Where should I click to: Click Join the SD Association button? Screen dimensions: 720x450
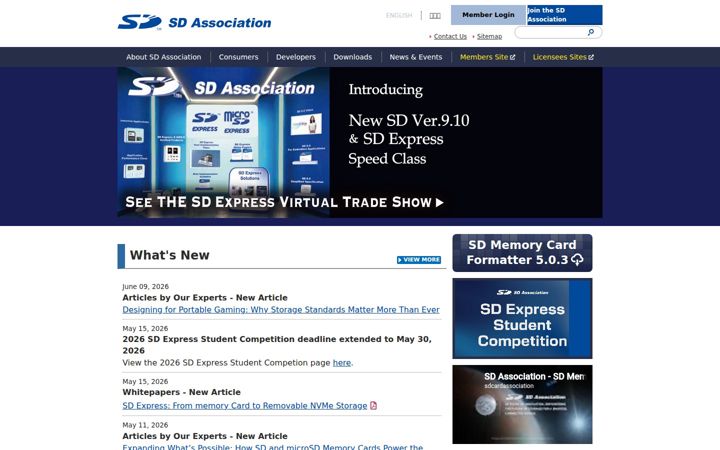tap(564, 15)
